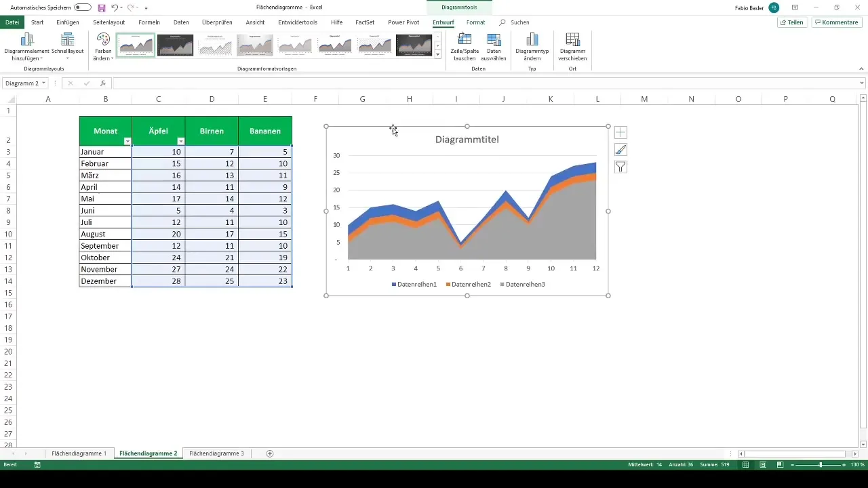Open the Power Pivot ribbon tab
868x488 pixels.
pyautogui.click(x=403, y=22)
